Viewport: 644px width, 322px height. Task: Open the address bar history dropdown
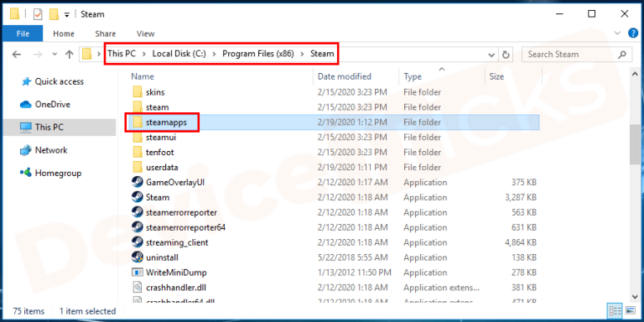click(491, 55)
